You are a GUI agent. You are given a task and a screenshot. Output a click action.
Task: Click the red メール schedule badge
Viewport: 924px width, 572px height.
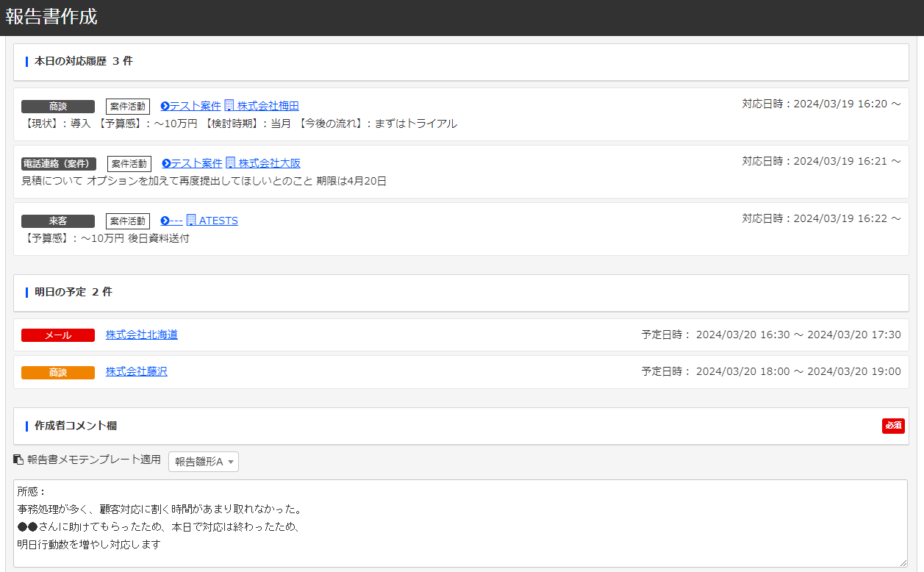click(58, 335)
